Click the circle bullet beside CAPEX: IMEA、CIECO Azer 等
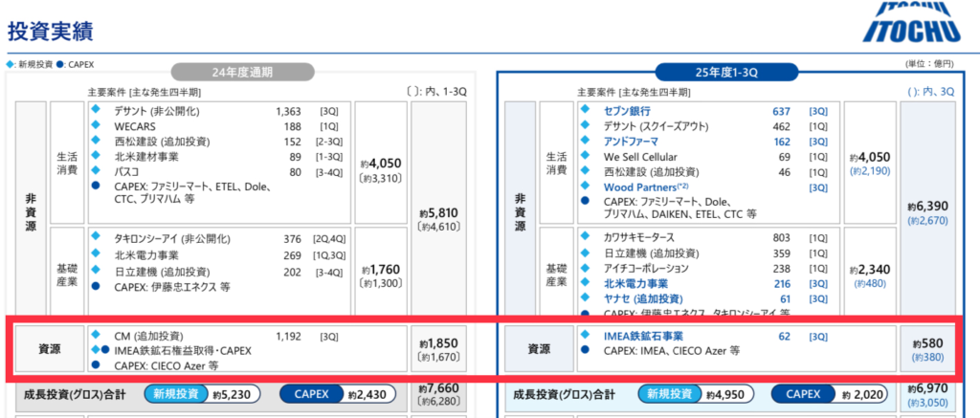 pyautogui.click(x=584, y=351)
